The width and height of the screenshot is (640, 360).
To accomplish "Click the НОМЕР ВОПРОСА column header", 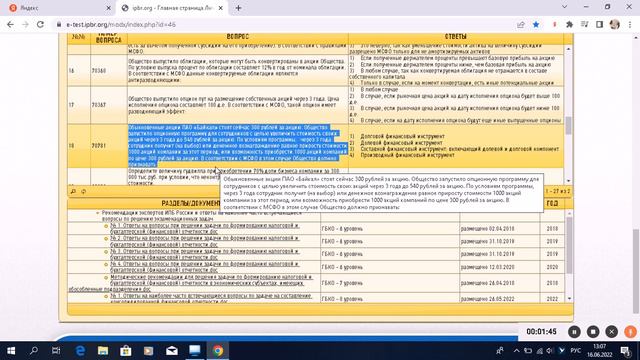I will pos(109,38).
